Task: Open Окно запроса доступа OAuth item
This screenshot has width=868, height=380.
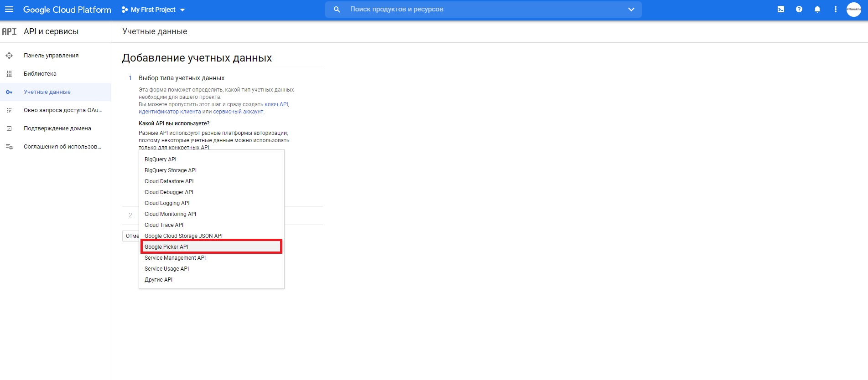Action: (63, 110)
